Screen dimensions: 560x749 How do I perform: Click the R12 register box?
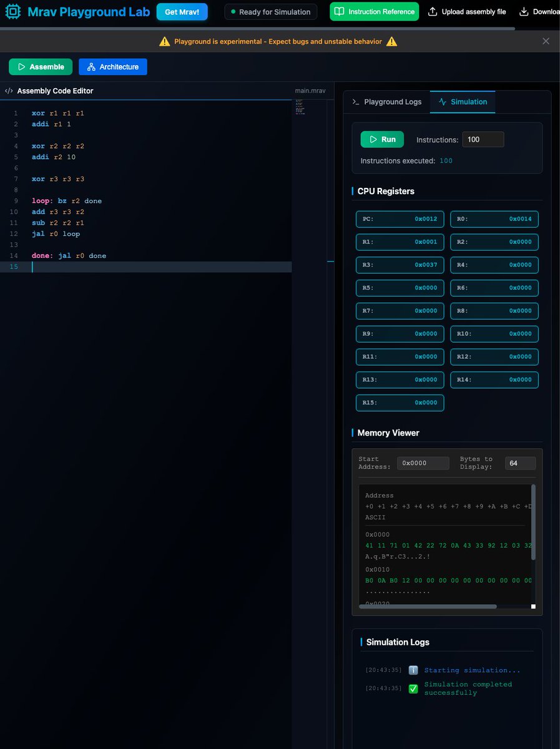[x=494, y=357]
